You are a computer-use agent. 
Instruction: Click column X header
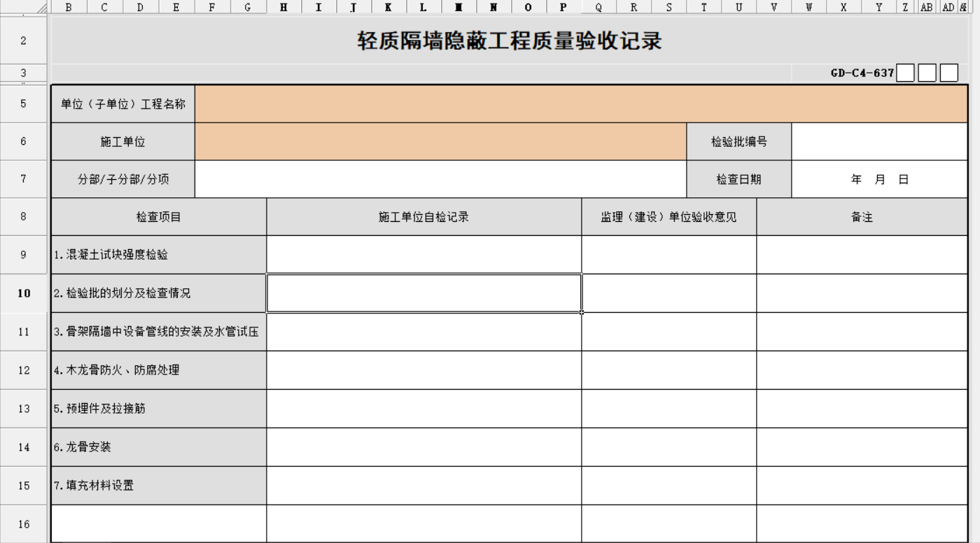[843, 7]
